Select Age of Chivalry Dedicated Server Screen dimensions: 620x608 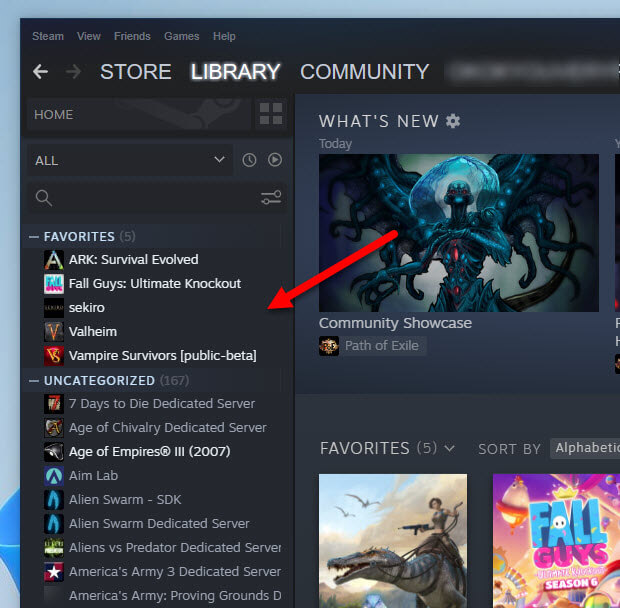(168, 428)
